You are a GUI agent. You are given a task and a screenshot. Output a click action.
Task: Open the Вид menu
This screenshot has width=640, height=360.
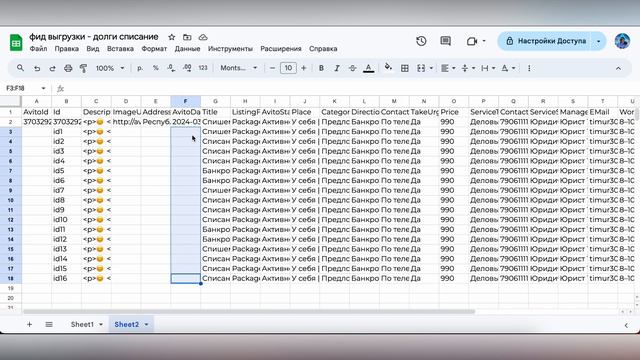[x=93, y=49]
